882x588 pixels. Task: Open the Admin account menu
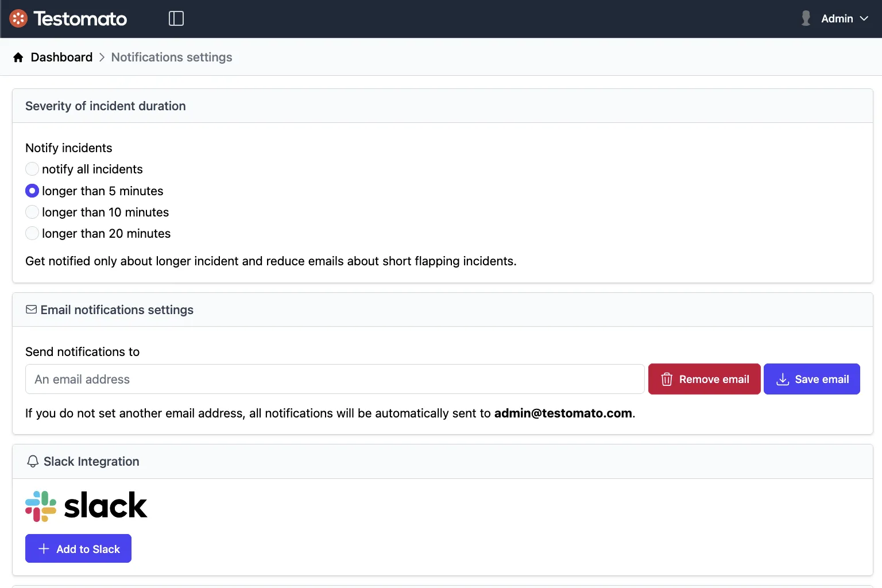pos(837,18)
